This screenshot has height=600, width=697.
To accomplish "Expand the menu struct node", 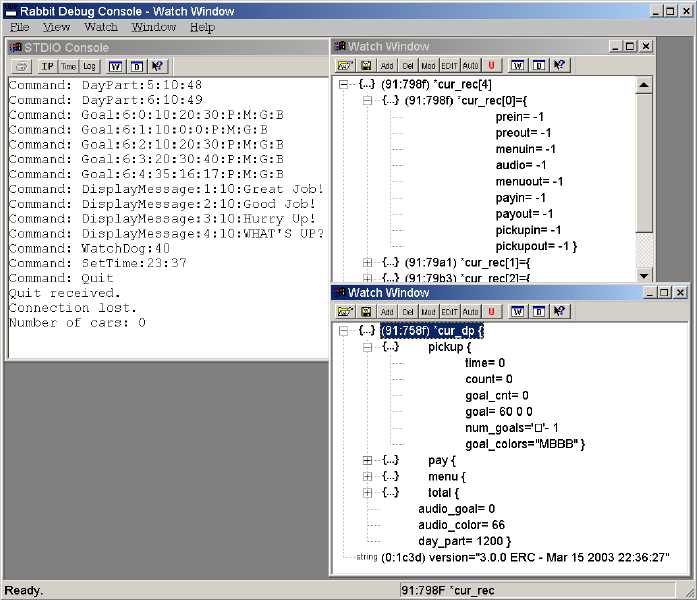I will click(x=367, y=476).
